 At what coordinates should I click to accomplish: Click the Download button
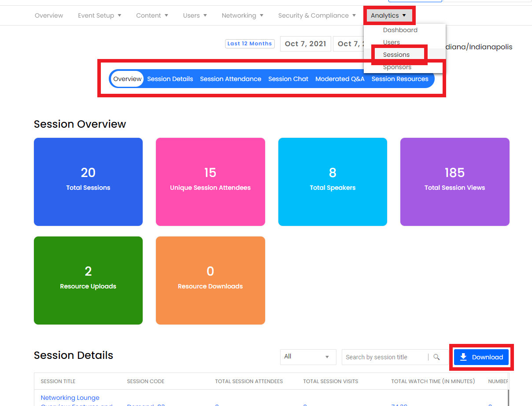pos(481,357)
